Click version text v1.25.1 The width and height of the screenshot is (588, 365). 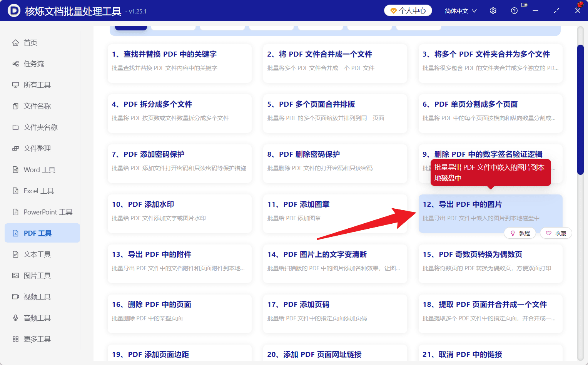[x=136, y=12]
